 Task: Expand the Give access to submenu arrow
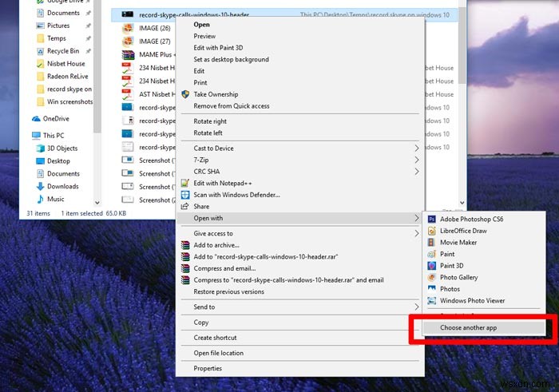coord(416,233)
